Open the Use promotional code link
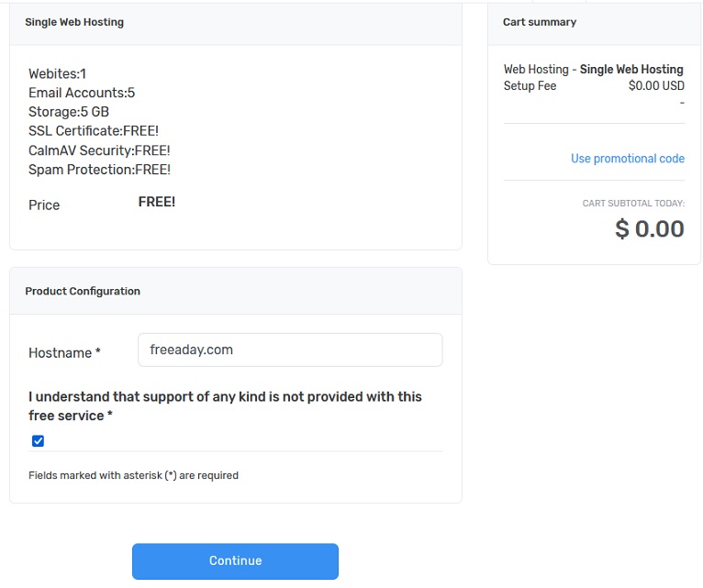 click(x=627, y=159)
